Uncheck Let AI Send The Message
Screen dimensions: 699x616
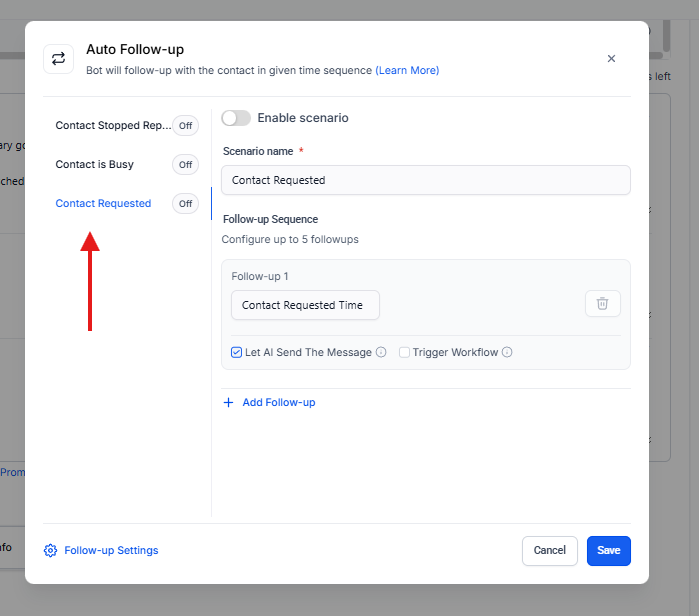pos(237,353)
